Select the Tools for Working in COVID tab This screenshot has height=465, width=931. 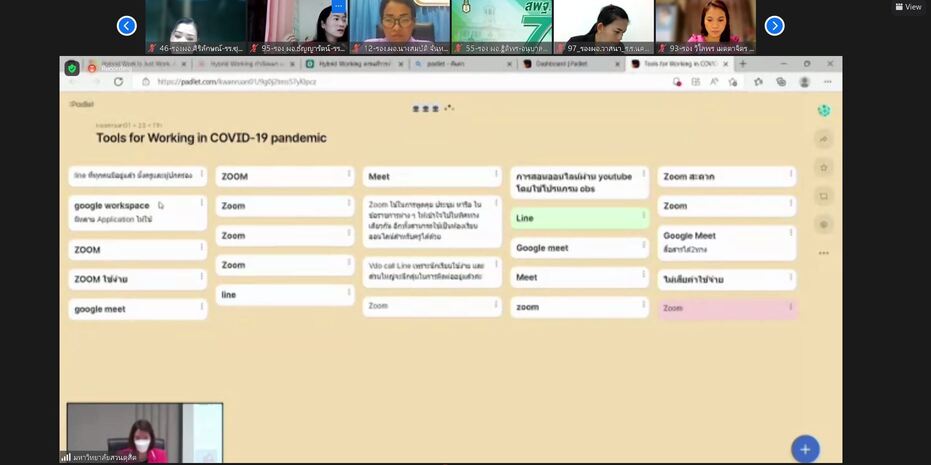[679, 64]
